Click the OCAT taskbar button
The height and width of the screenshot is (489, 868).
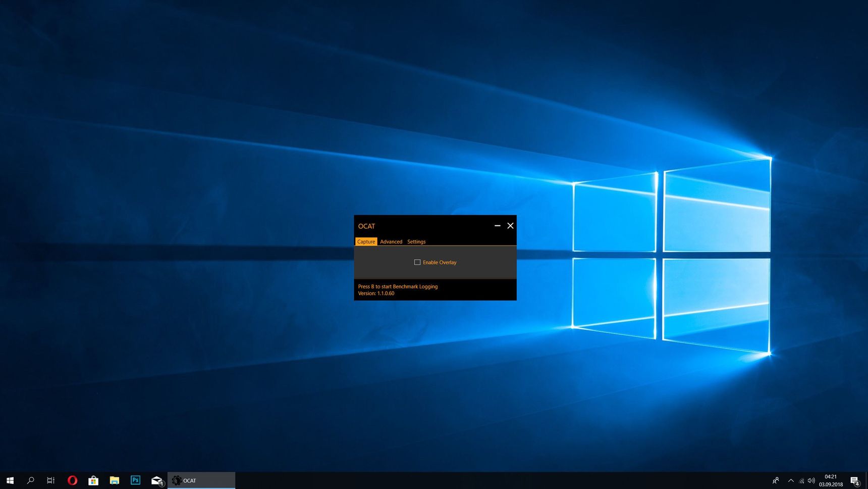(201, 480)
